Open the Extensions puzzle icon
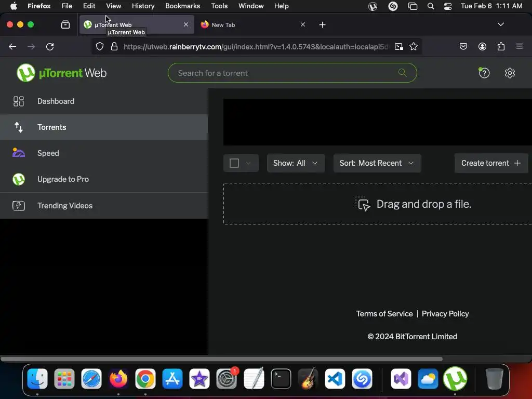 click(x=501, y=46)
